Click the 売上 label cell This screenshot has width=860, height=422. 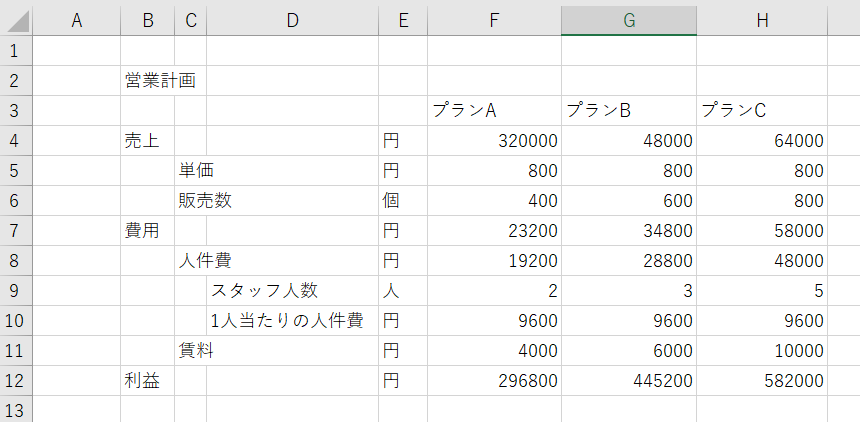click(148, 141)
